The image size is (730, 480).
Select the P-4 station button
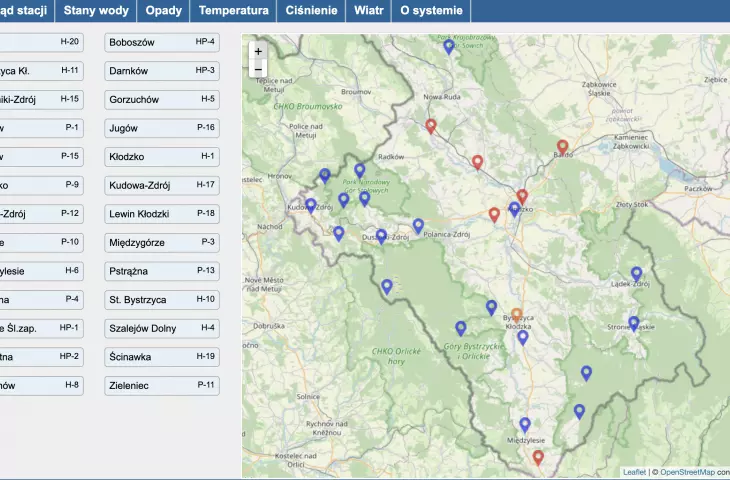tap(41, 300)
